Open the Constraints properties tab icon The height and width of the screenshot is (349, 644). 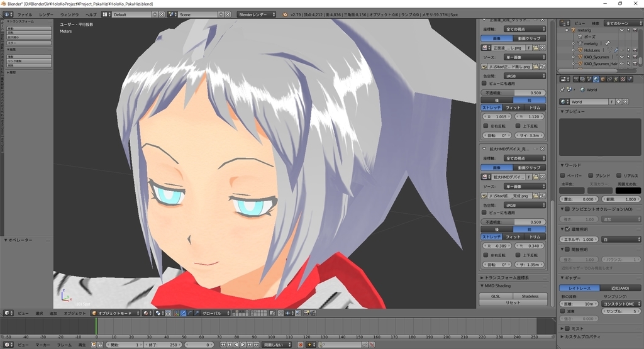[609, 79]
